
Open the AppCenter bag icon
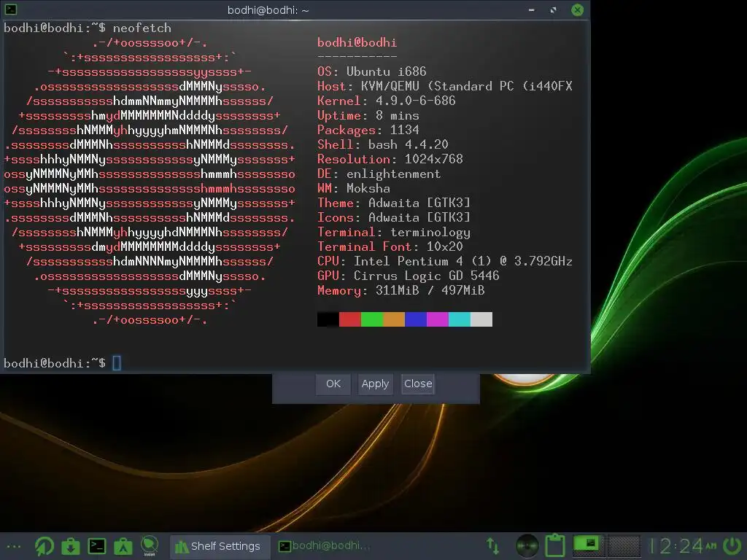(123, 546)
